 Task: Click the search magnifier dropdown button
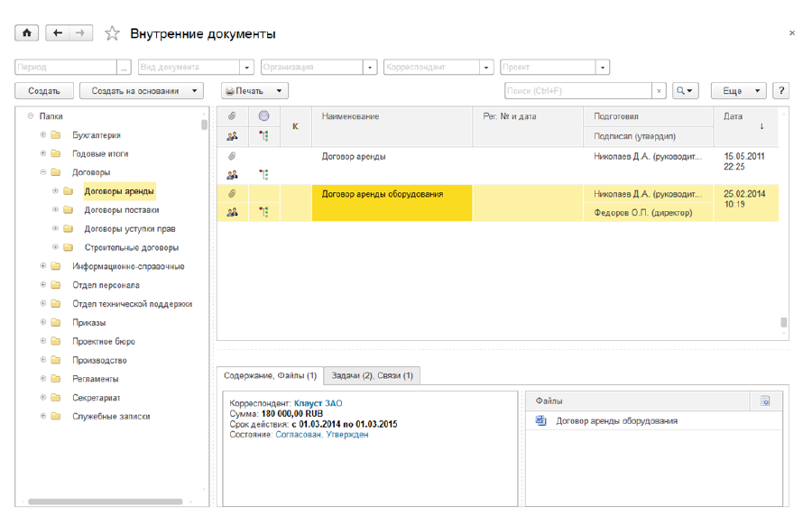pos(686,91)
